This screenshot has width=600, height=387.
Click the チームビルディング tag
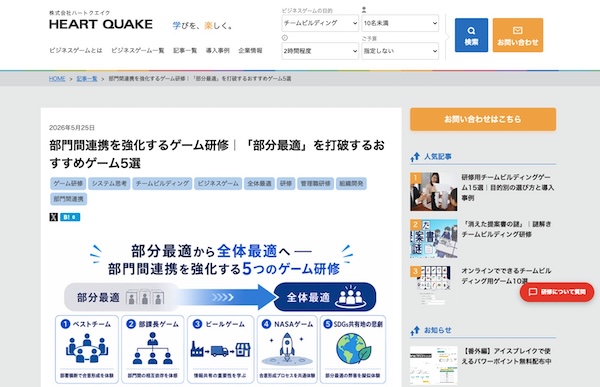tap(162, 183)
